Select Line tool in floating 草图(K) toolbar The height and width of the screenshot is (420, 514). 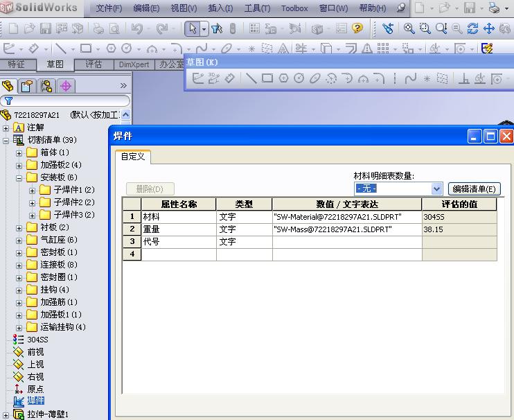click(251, 78)
